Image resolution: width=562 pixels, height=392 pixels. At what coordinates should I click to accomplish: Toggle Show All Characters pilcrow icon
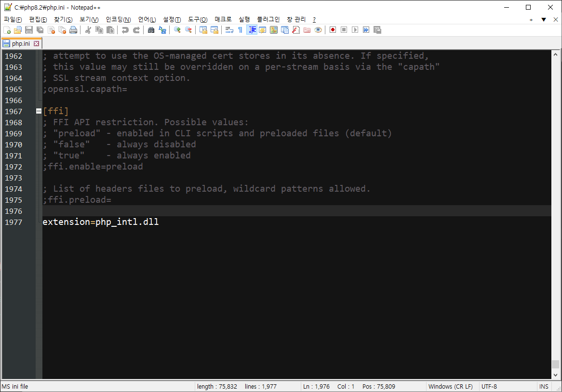click(x=241, y=30)
